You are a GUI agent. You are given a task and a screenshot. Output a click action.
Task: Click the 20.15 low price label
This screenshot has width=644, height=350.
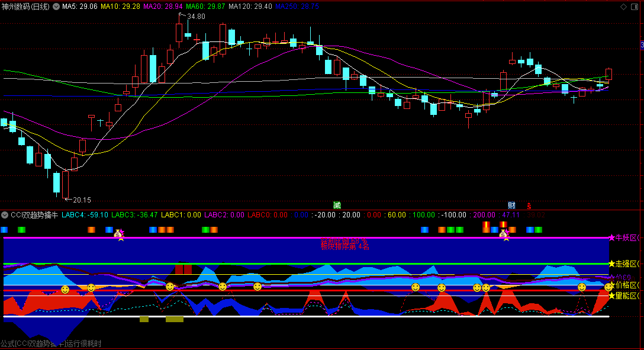point(82,200)
